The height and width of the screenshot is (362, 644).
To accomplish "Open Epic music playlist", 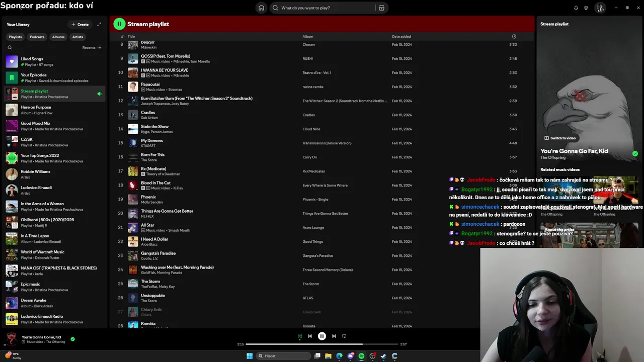I will tap(55, 287).
